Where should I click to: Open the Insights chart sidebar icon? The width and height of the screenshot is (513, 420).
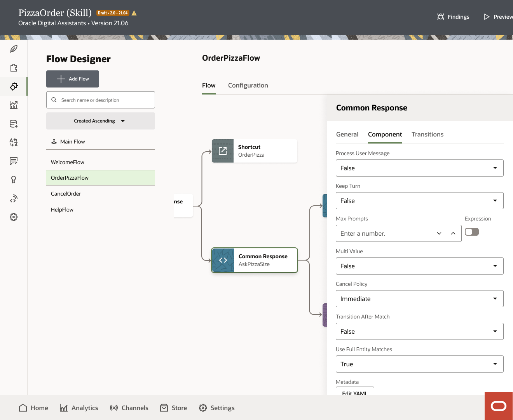tap(14, 105)
